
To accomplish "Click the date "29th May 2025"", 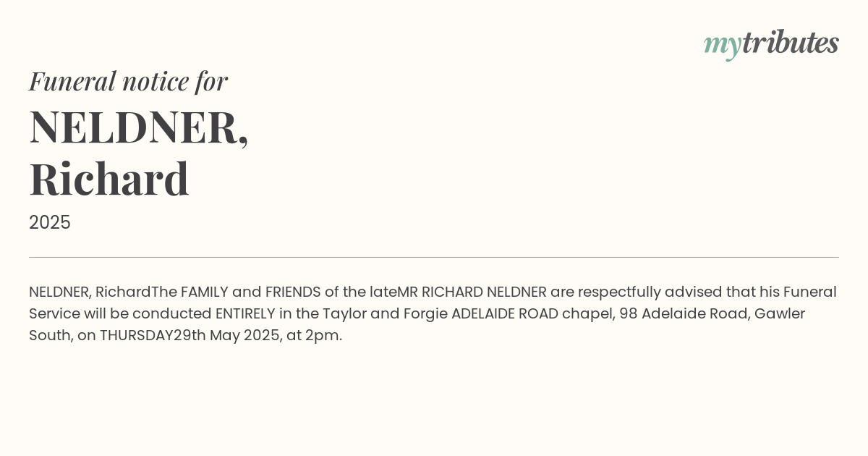I will [x=226, y=335].
